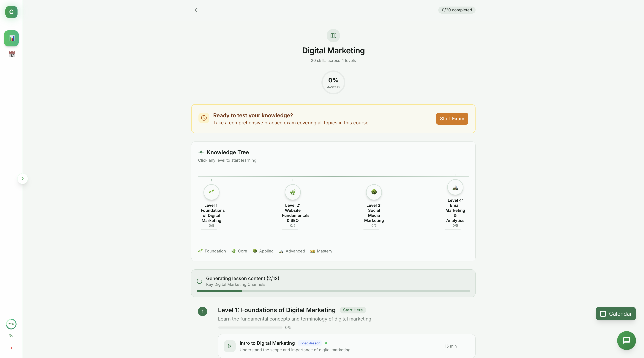Select Level 1 Foundations tree node
The height and width of the screenshot is (358, 644).
211,192
